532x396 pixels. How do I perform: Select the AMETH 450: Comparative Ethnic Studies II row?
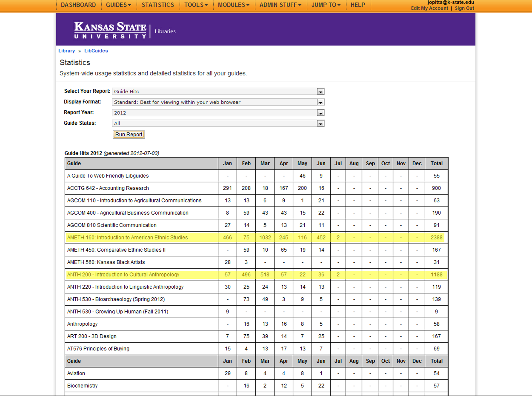pos(256,250)
